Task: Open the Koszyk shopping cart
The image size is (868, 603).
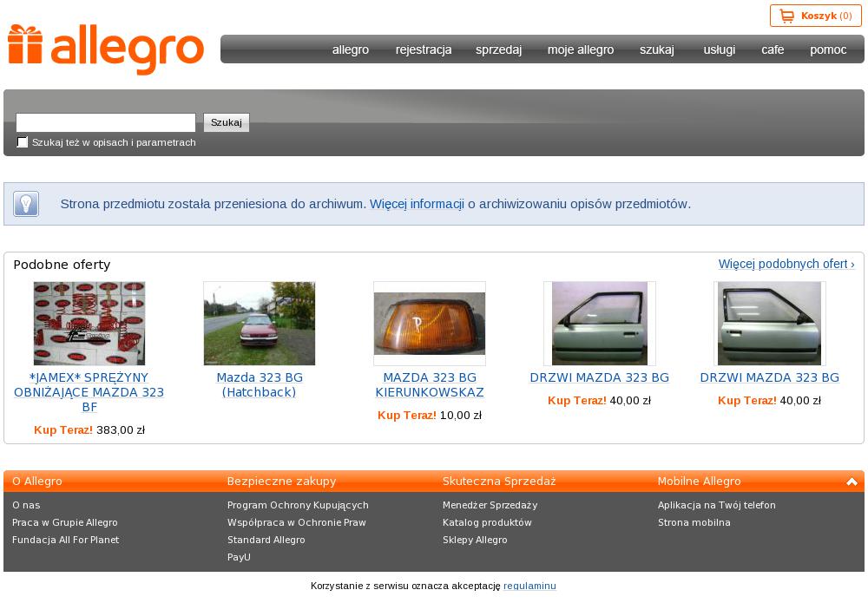Action: pyautogui.click(x=815, y=16)
